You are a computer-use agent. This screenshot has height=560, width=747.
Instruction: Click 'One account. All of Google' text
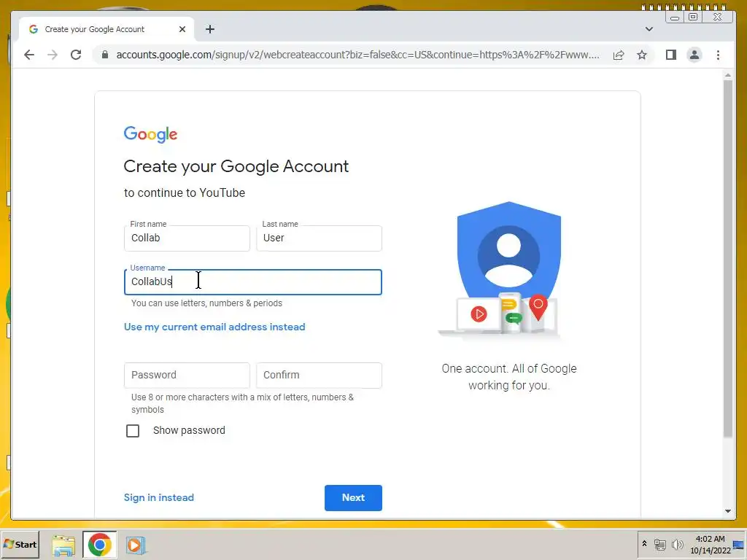508,368
